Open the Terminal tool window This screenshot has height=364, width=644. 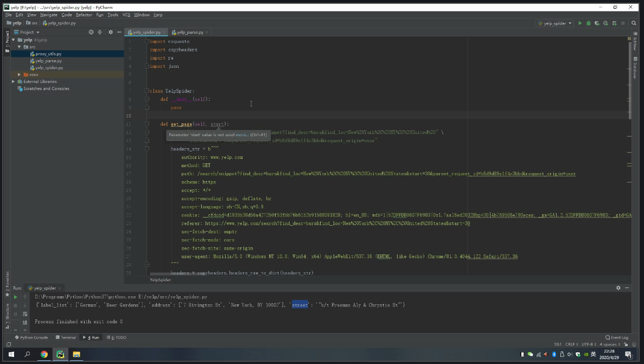[x=66, y=337]
